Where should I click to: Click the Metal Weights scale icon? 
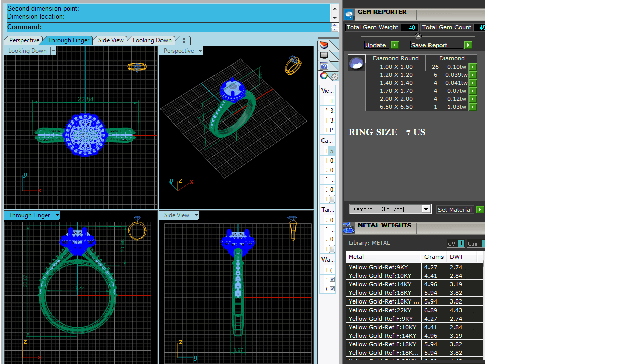[x=348, y=228]
